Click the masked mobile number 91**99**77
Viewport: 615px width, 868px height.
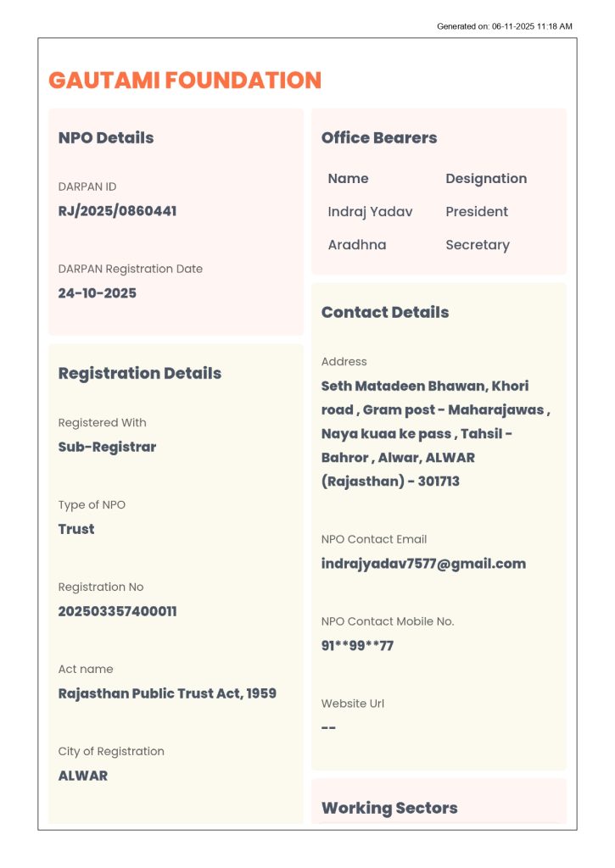(x=357, y=646)
